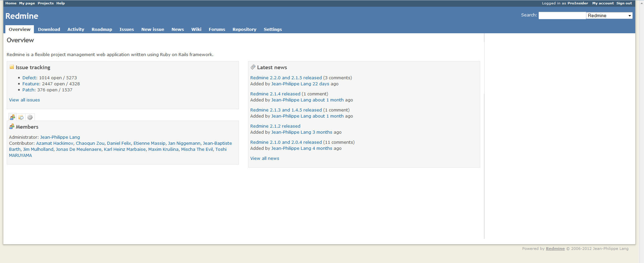
Task: Open Karl Heinz Marbaise's profile
Action: (125, 149)
